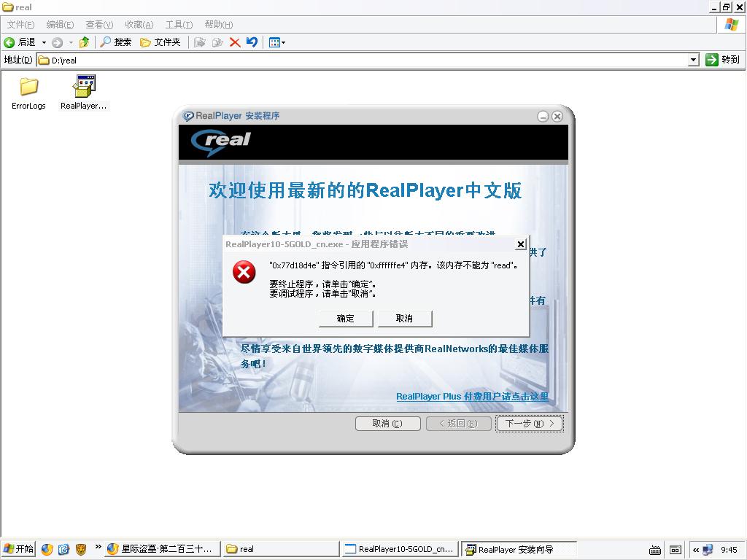Open the 帮助(H) menu
Image resolution: width=747 pixels, height=560 pixels.
pyautogui.click(x=219, y=24)
